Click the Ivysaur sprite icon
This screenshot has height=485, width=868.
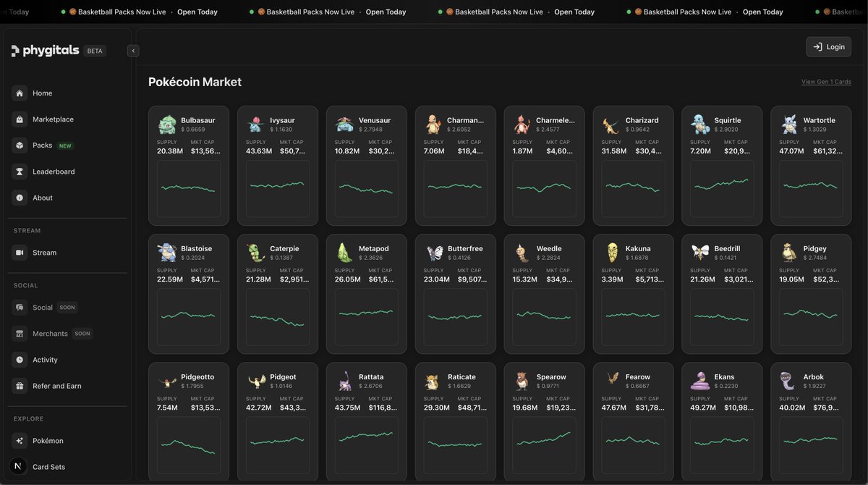[x=256, y=125]
